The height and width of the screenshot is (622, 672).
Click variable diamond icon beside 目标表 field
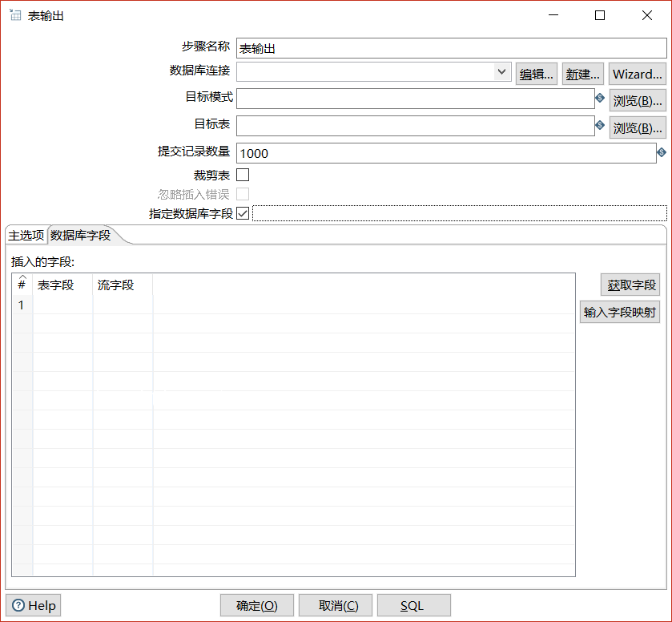[x=600, y=125]
